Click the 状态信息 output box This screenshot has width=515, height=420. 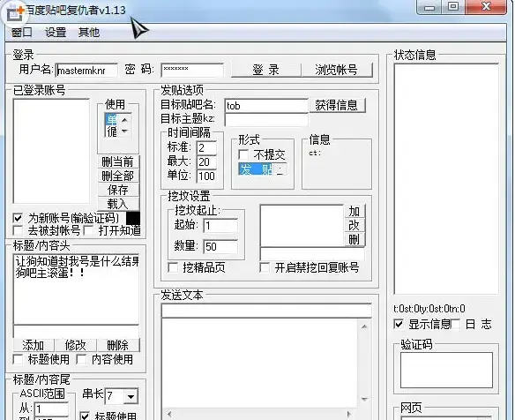coord(446,179)
